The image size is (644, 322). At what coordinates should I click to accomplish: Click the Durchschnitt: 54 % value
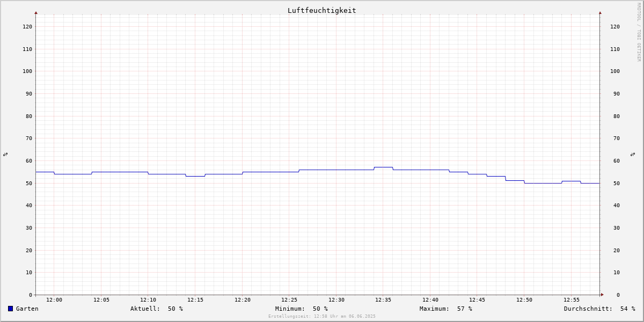[x=599, y=309]
